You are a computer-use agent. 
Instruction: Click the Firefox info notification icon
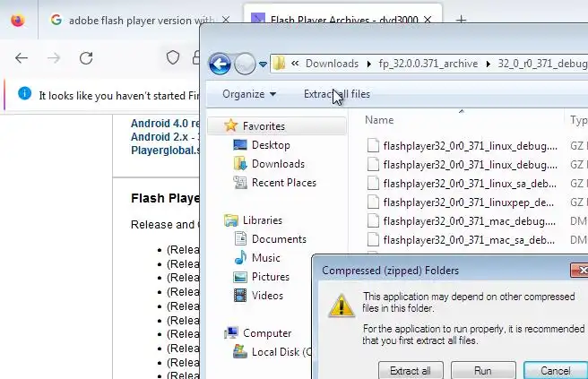point(25,93)
